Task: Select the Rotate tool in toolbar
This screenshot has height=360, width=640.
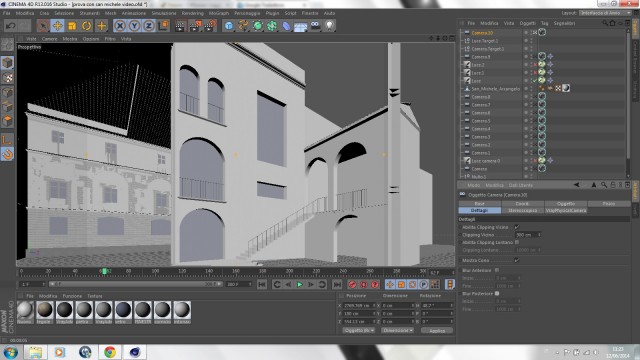Action: point(87,26)
